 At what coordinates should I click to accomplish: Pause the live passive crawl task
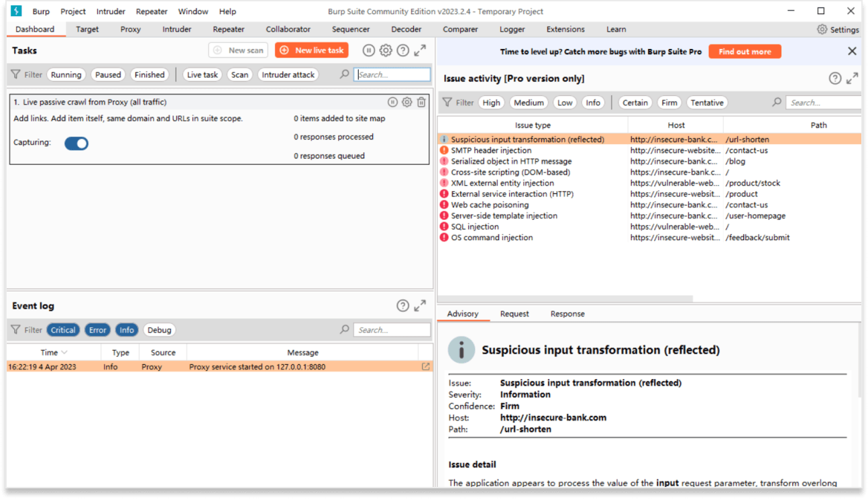point(392,102)
